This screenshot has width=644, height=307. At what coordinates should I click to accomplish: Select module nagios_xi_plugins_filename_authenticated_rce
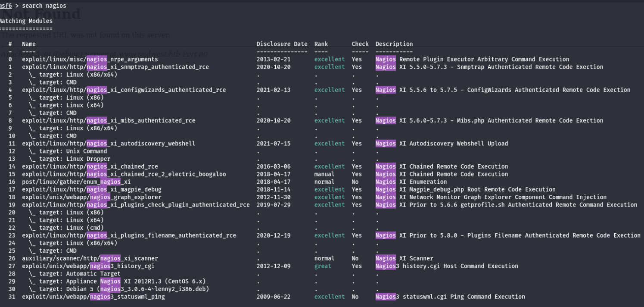[x=129, y=235]
